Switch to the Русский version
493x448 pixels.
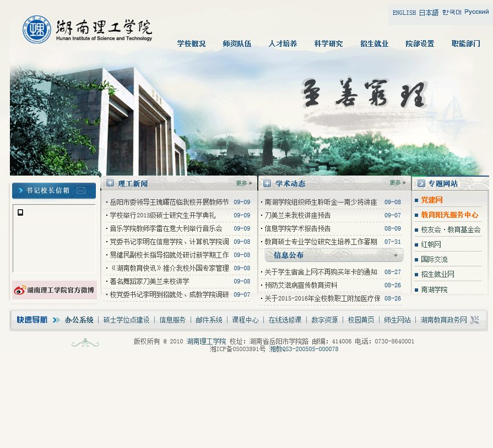(x=476, y=12)
